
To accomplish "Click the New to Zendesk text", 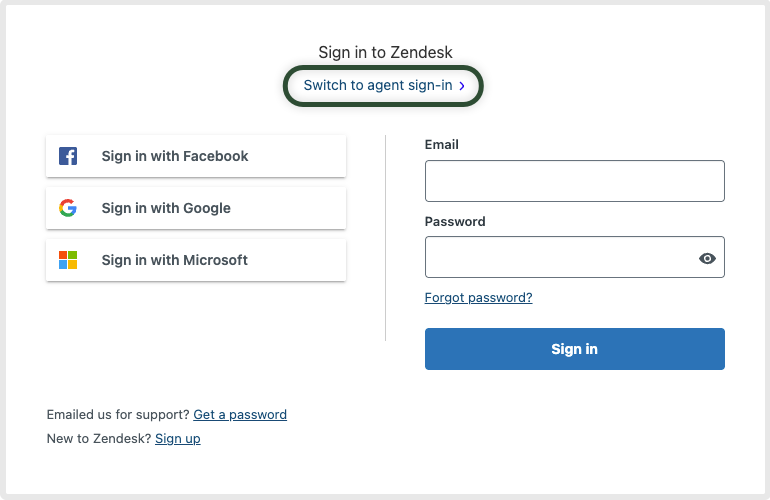I will coord(99,439).
